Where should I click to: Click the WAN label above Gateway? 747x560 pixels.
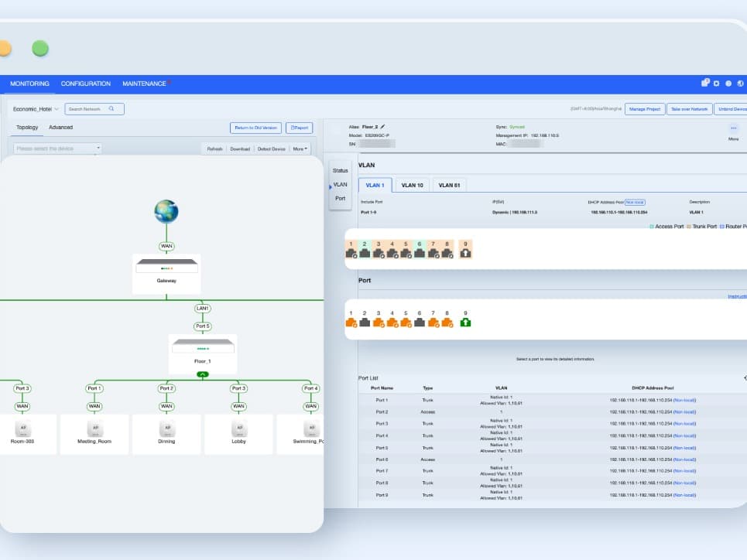[166, 246]
